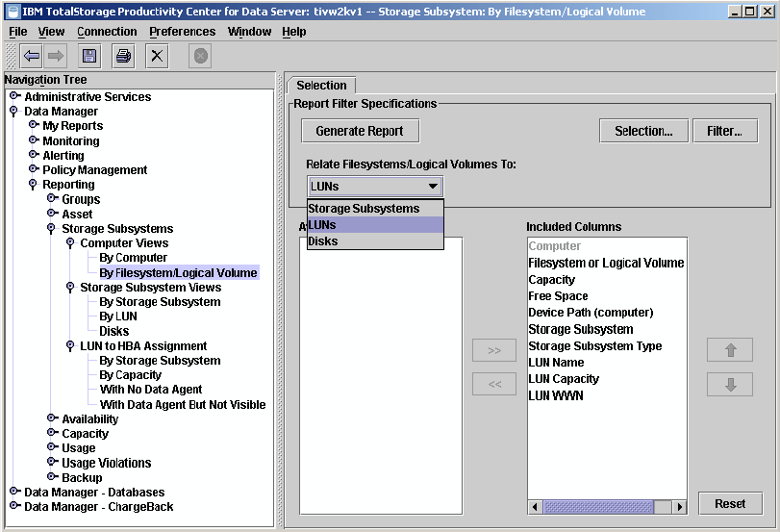Select By LUN tree item
780x532 pixels.
tap(118, 317)
